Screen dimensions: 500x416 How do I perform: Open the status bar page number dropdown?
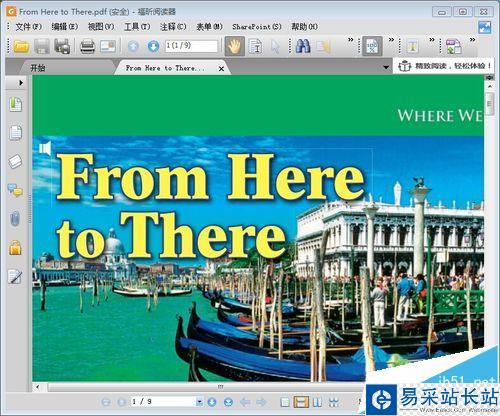[x=199, y=402]
